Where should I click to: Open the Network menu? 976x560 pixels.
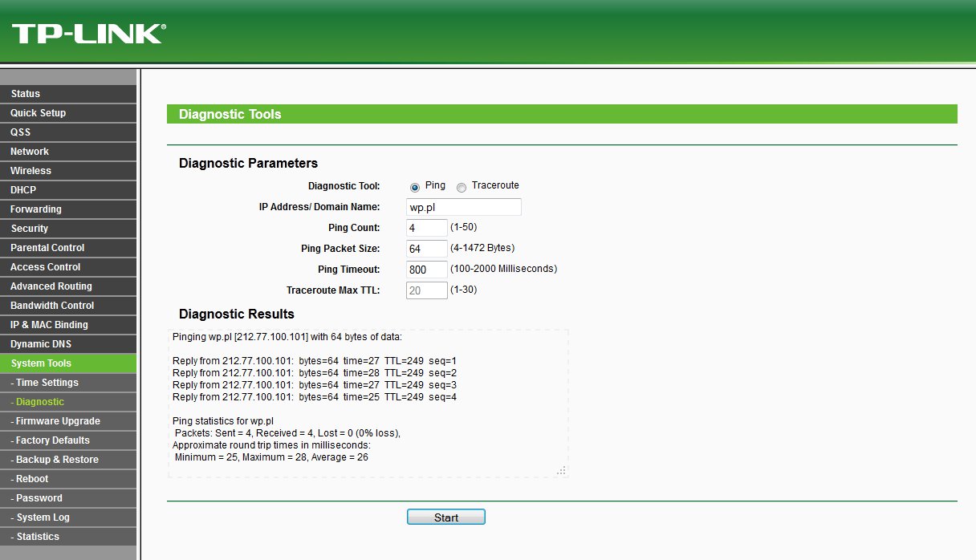tap(68, 152)
